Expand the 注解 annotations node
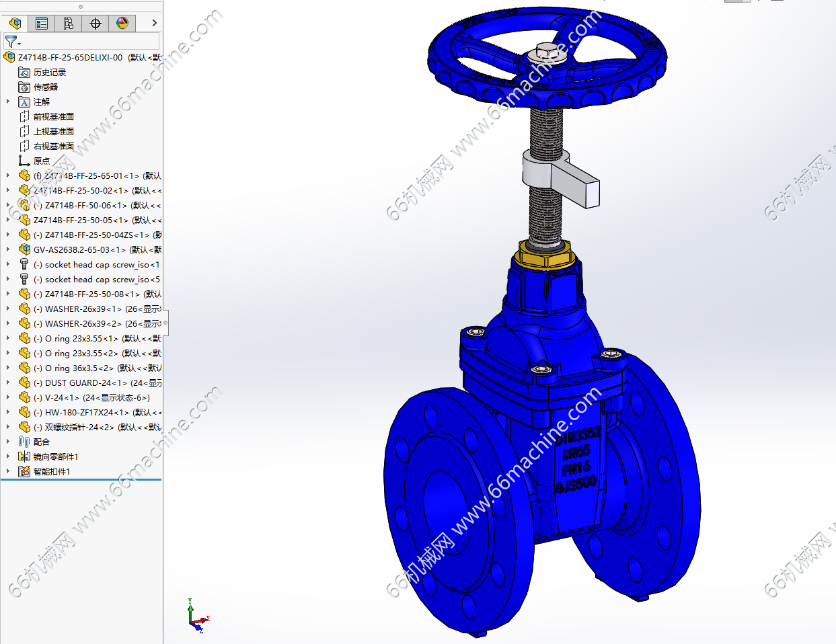Screen dimensions: 836x644 tap(8, 102)
